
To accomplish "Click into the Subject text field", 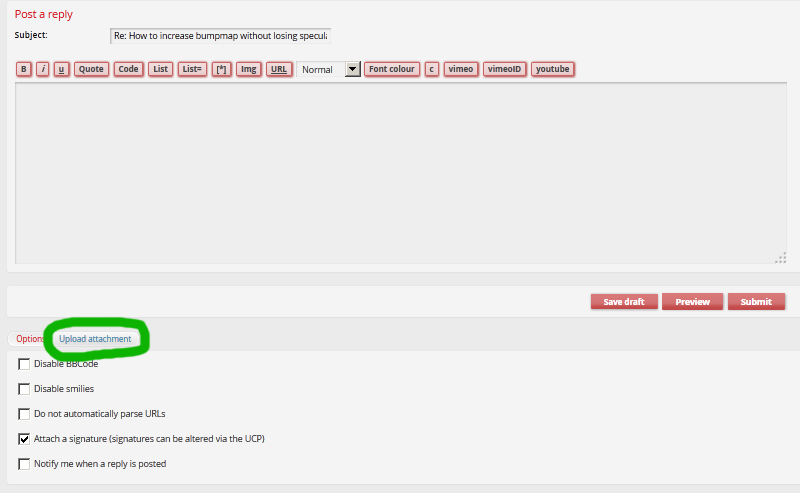I will (x=220, y=36).
